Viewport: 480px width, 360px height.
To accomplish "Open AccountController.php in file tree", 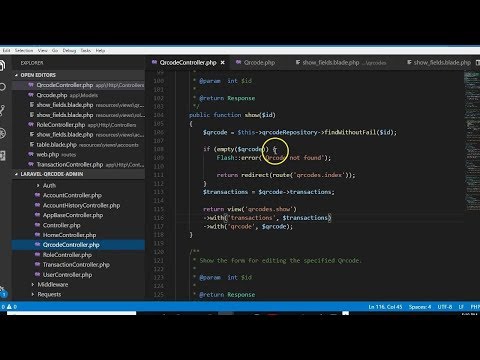I will pos(72,195).
